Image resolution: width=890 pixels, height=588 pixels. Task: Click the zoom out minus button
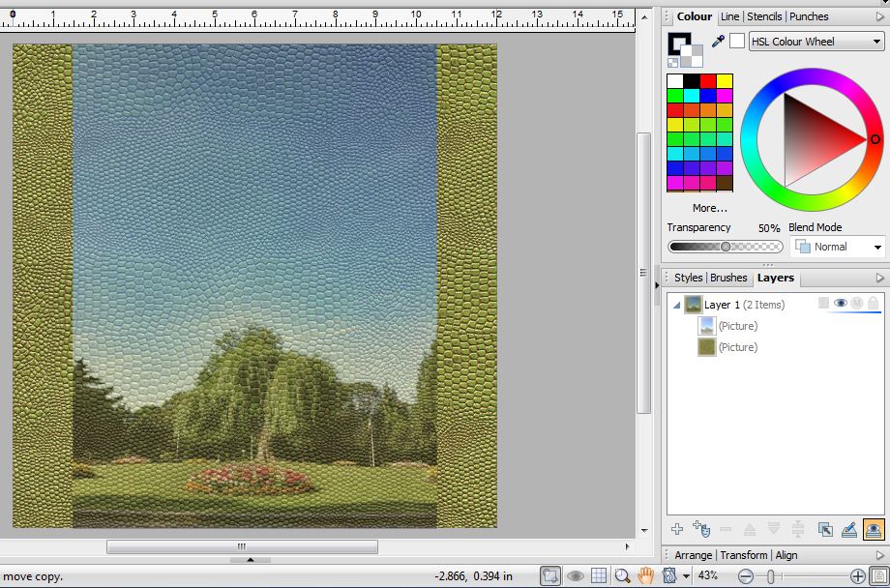click(x=745, y=576)
